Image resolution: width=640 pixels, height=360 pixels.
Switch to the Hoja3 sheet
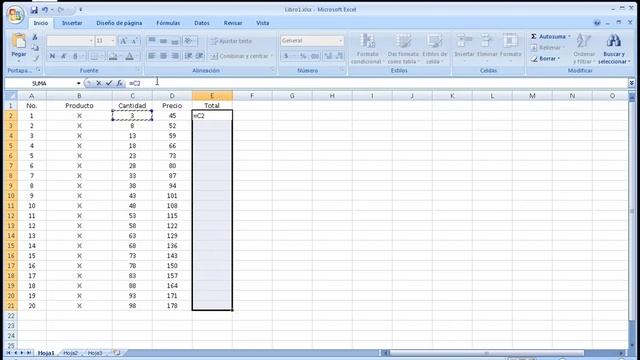(x=95, y=353)
